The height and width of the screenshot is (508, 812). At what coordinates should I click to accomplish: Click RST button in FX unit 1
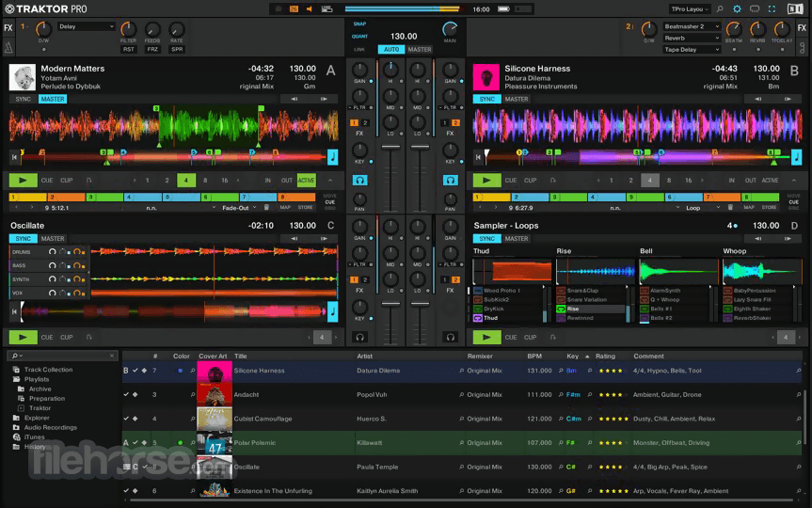click(128, 49)
